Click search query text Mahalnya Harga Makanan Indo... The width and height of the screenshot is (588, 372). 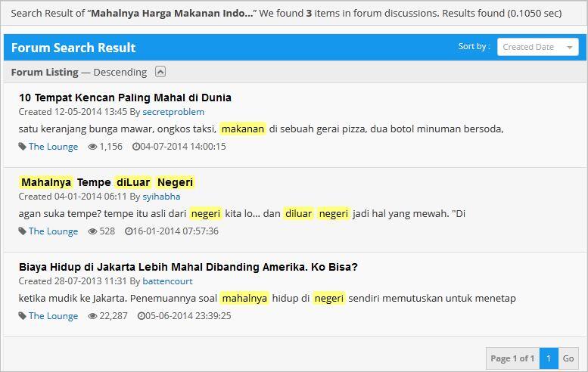[x=172, y=14]
